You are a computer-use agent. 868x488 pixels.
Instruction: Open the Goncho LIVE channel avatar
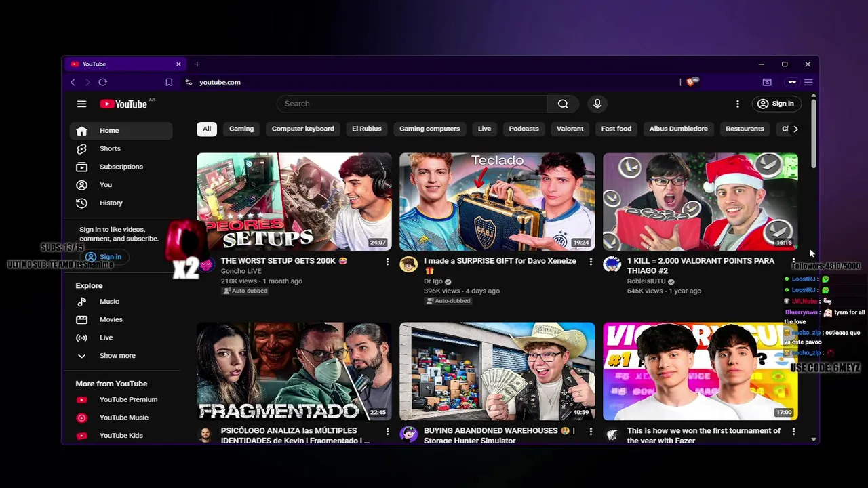pyautogui.click(x=205, y=264)
